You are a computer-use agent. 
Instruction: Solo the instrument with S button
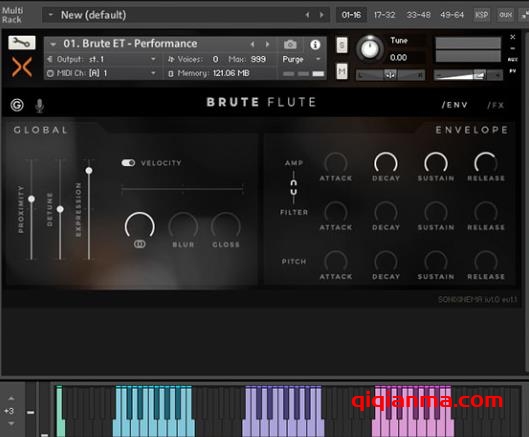click(x=342, y=45)
